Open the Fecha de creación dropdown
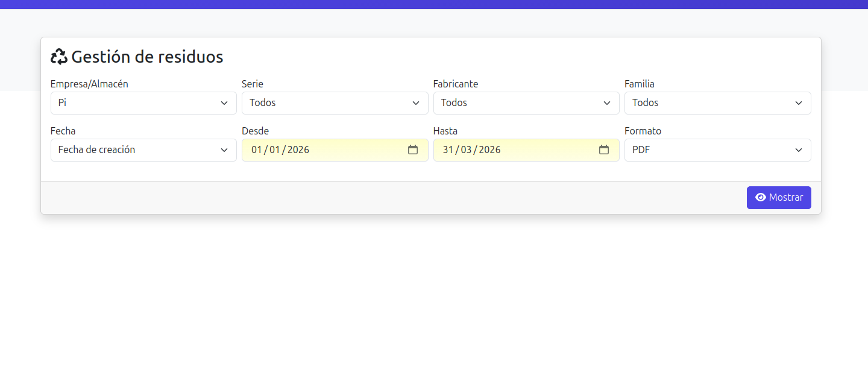 tap(143, 150)
